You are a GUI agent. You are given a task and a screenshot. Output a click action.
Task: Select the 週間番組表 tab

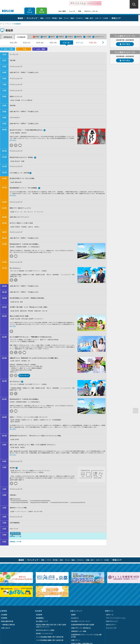click(8, 37)
